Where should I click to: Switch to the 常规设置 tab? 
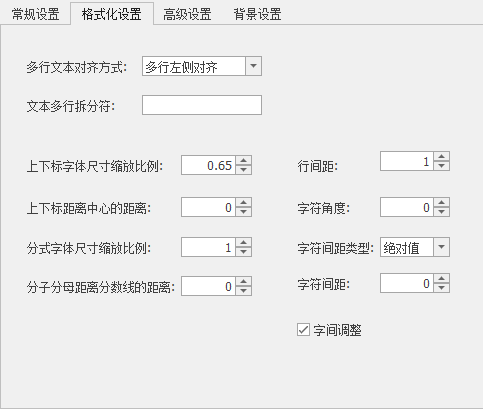[35, 14]
